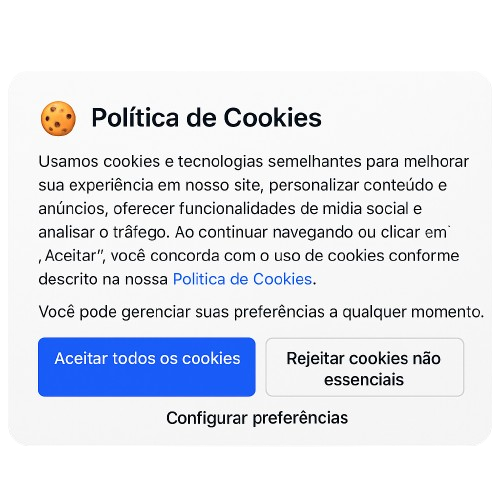Click the text descrito na nossa
The width and height of the screenshot is (500, 500).
(103, 279)
